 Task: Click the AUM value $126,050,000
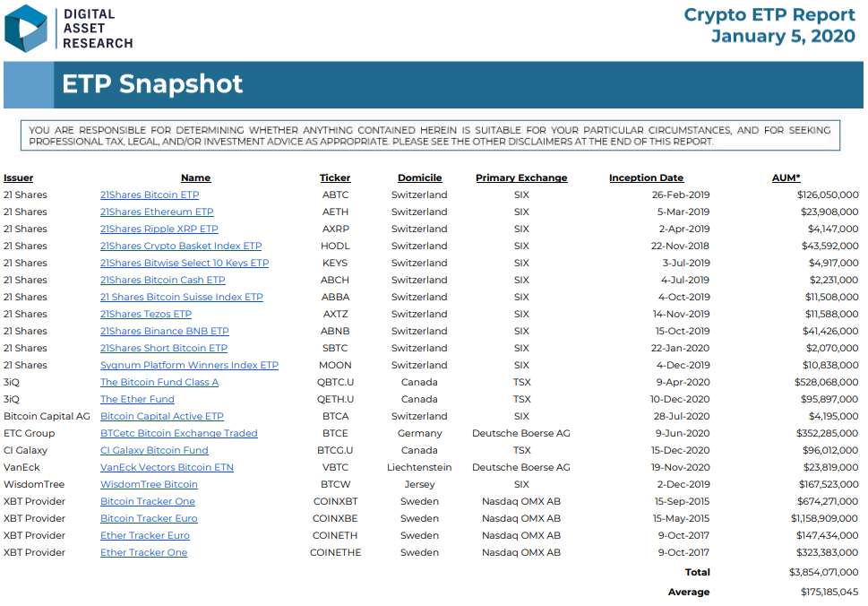828,195
